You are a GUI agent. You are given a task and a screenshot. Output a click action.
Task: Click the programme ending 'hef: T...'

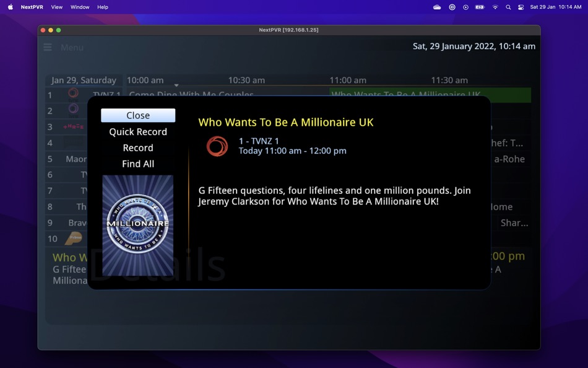[507, 143]
